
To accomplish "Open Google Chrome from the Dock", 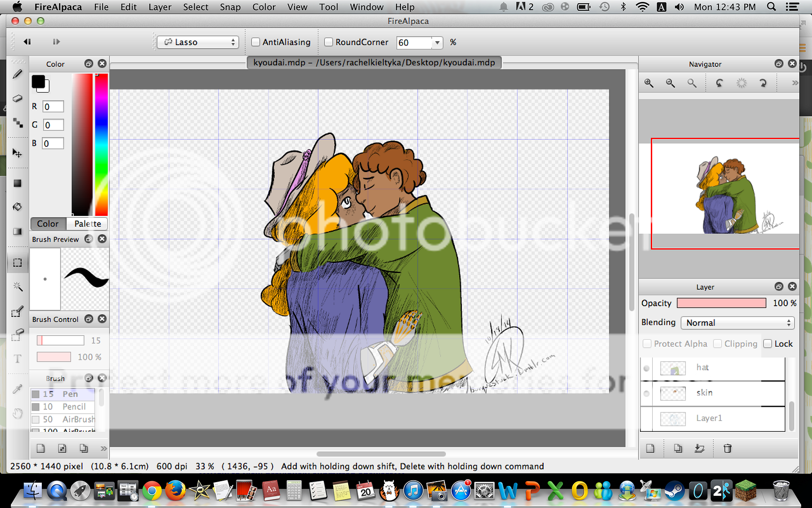I will 152,492.
